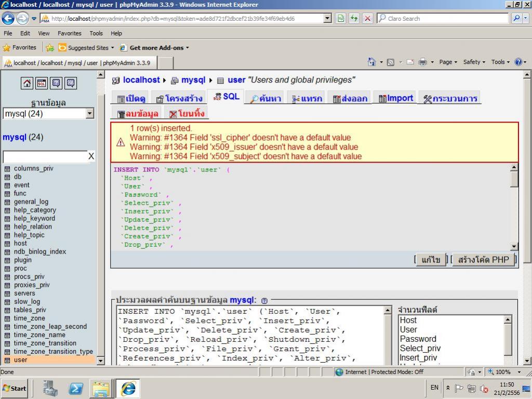
Task: Click the mysql breadcrumb link
Action: [193, 80]
